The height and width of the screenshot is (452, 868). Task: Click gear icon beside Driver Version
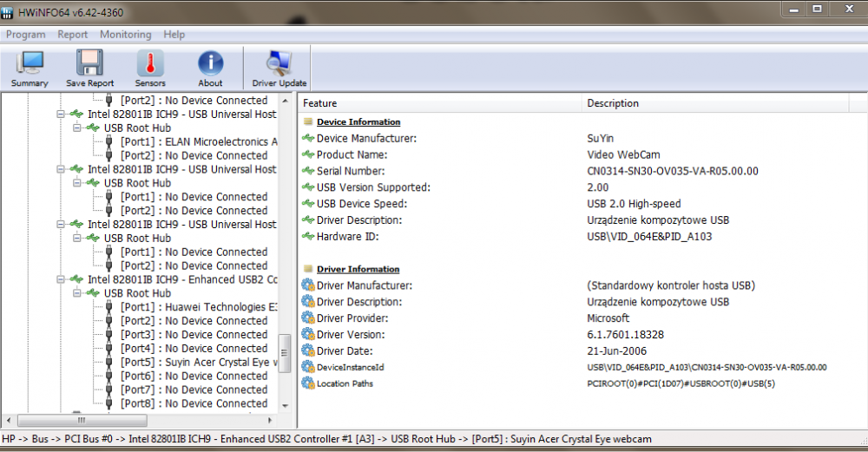[308, 334]
